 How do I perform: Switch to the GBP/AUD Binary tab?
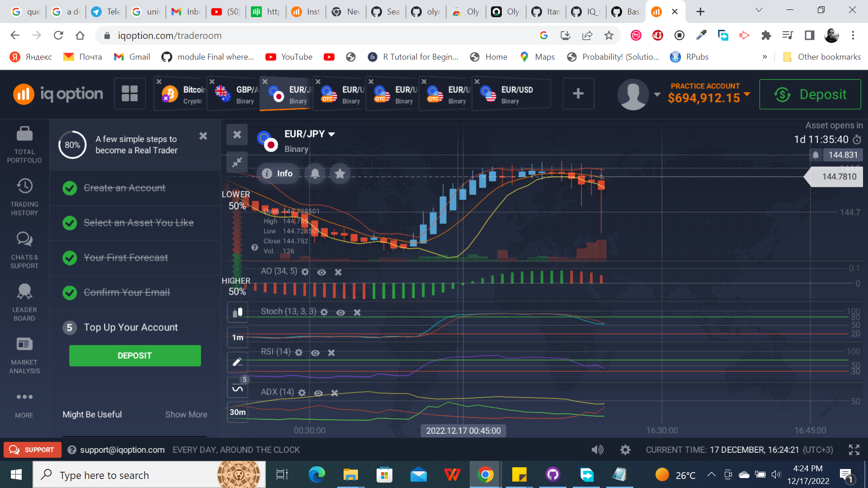(x=235, y=94)
